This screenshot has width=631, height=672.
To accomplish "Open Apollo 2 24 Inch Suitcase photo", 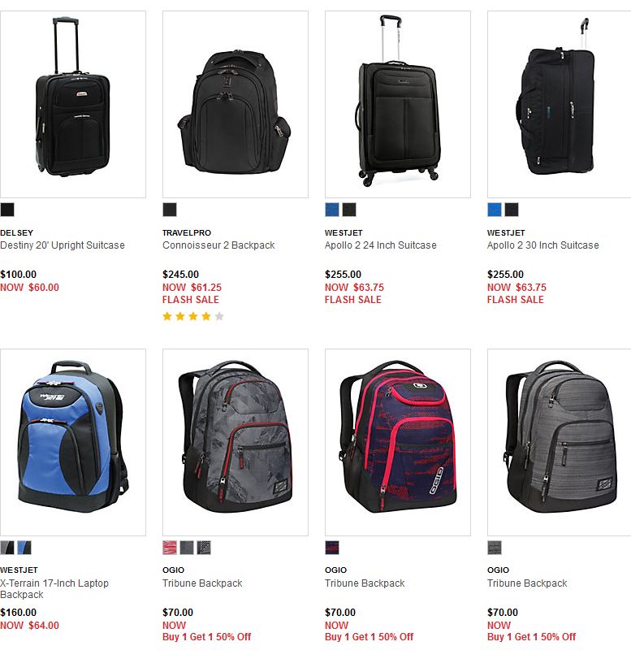I will click(398, 105).
